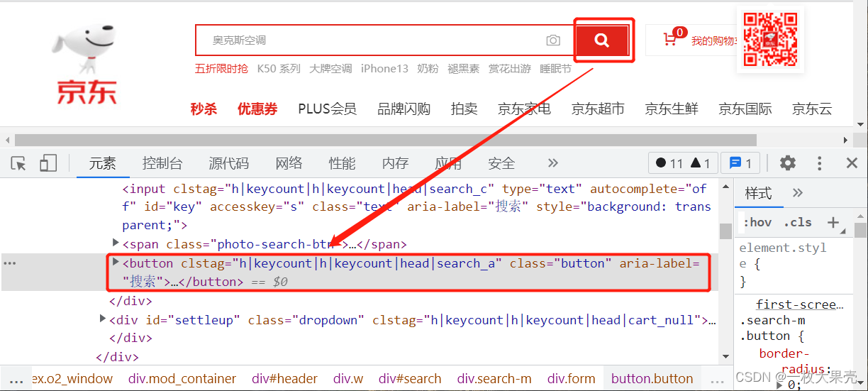
Task: Show more styles pane tabs
Action: tap(798, 193)
